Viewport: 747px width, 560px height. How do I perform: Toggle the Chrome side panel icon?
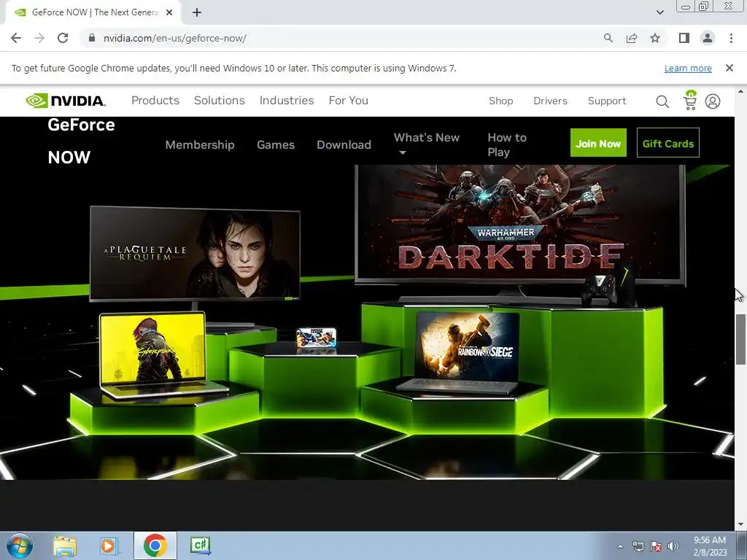point(684,38)
